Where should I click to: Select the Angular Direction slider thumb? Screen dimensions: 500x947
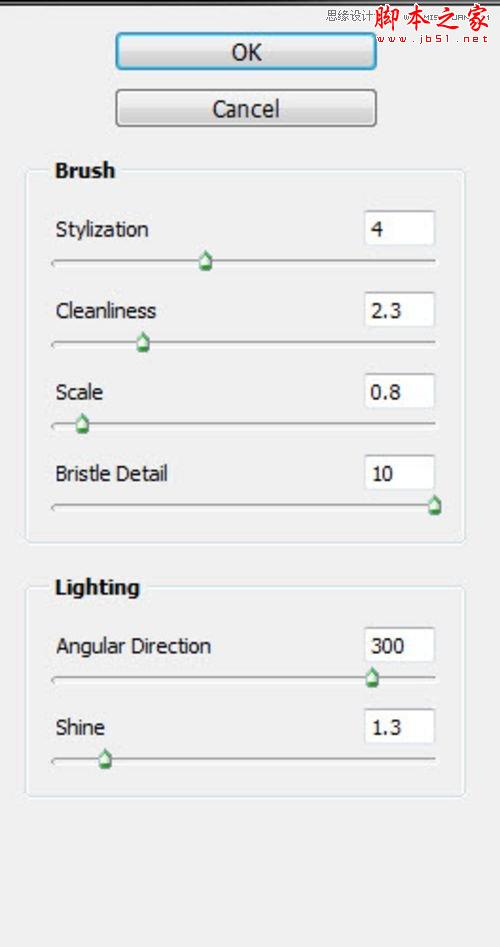373,678
